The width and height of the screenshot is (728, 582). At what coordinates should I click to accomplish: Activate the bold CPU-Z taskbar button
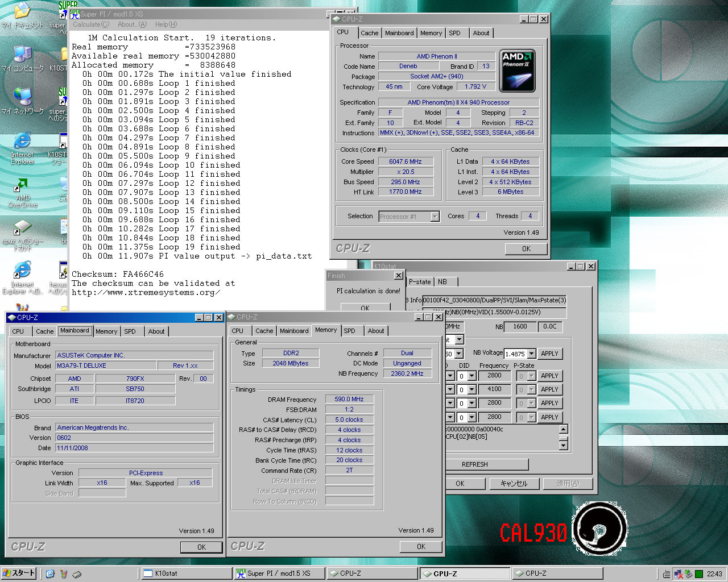(464, 573)
